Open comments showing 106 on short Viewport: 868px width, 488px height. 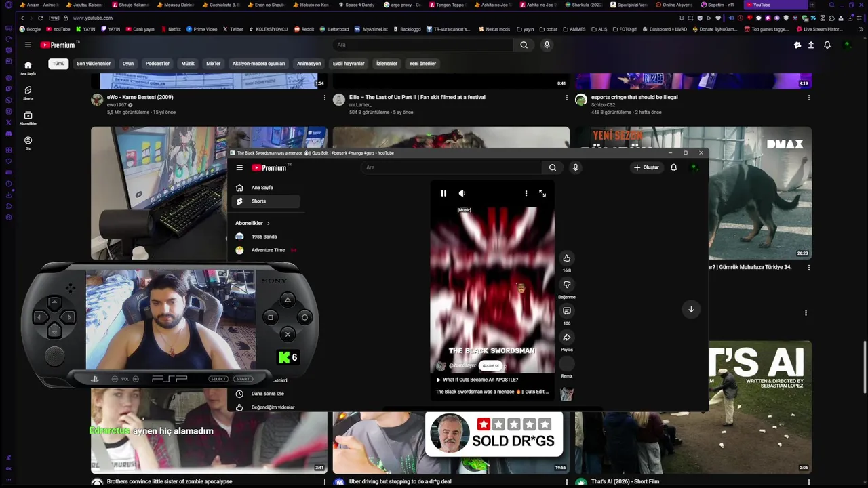tap(567, 311)
